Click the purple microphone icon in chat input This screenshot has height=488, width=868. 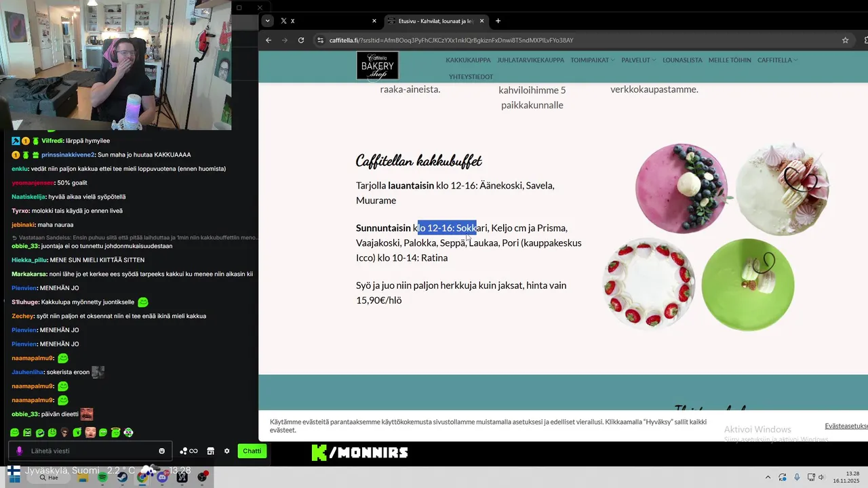pos(19,451)
